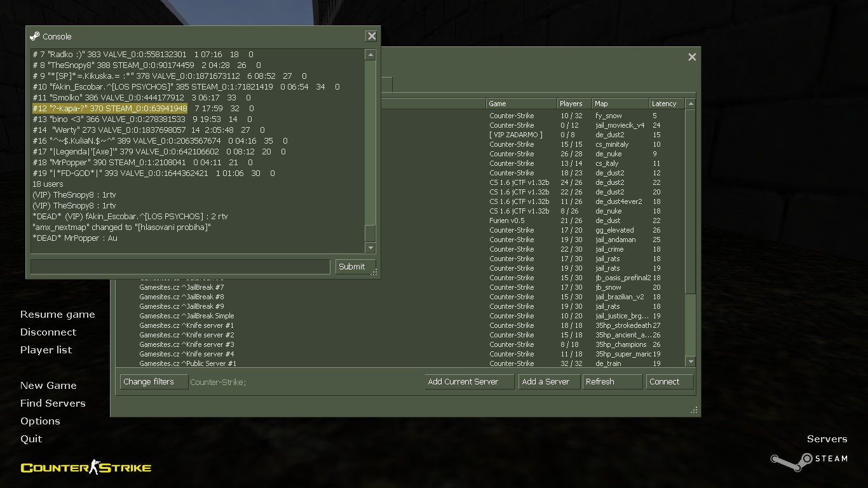Open Options from main menu
The image size is (868, 488).
tap(40, 421)
